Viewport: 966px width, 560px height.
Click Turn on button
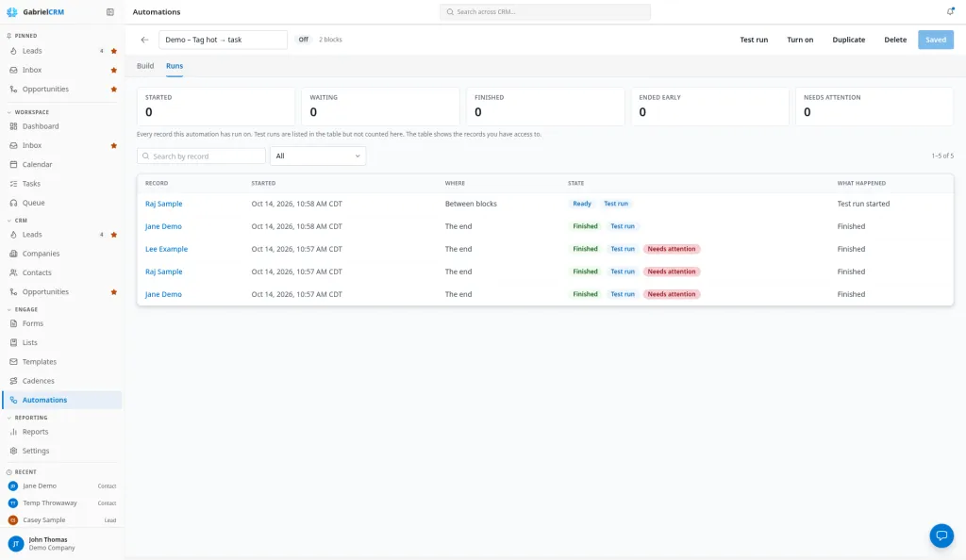(800, 40)
